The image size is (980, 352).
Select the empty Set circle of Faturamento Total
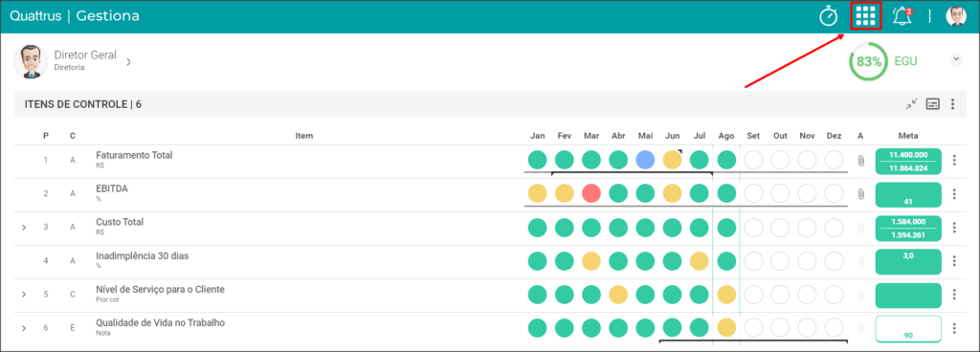(754, 161)
